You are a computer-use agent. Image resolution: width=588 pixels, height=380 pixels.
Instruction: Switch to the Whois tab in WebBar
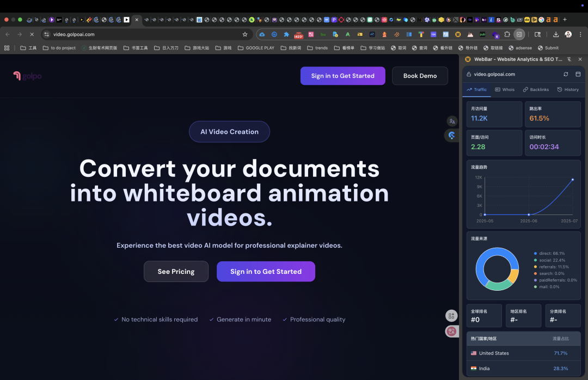click(505, 90)
